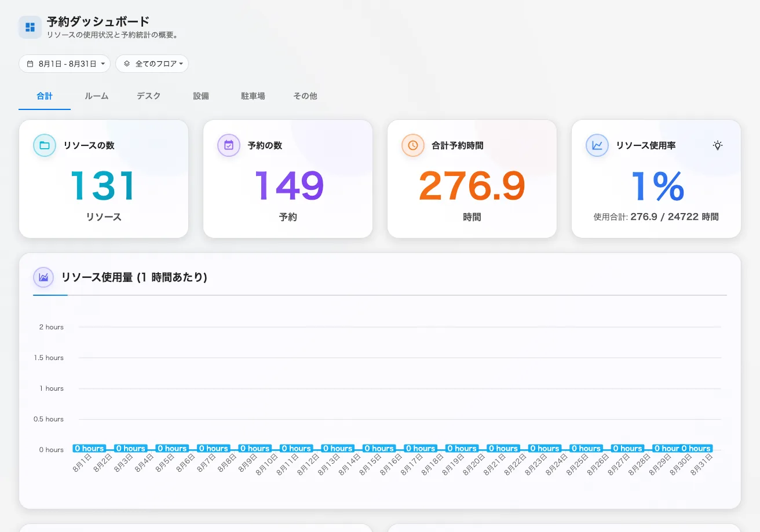Viewport: 760px width, 532px height.
Task: Click the 予約ダッシュボード page title
Action: [98, 22]
